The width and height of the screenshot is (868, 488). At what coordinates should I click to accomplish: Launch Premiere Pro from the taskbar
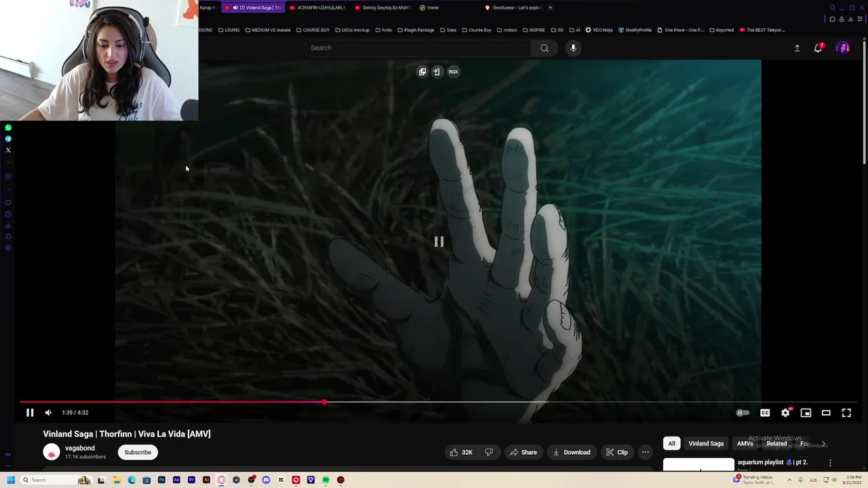tap(191, 481)
